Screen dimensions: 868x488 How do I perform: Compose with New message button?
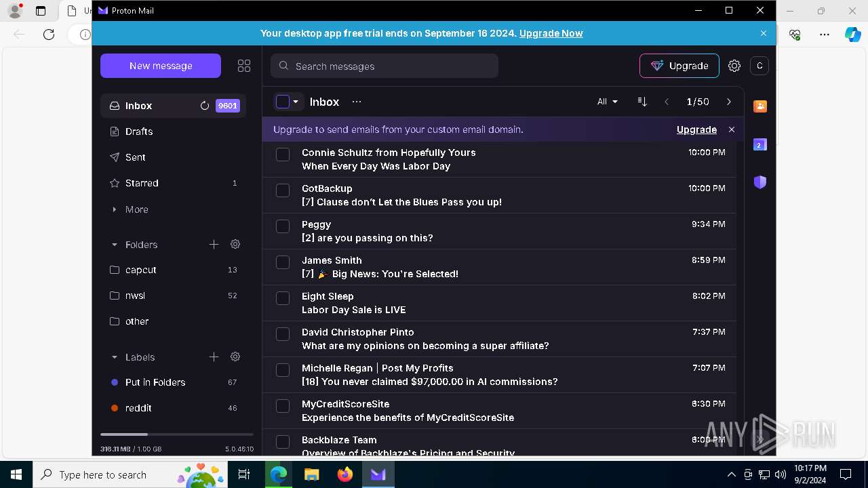161,66
